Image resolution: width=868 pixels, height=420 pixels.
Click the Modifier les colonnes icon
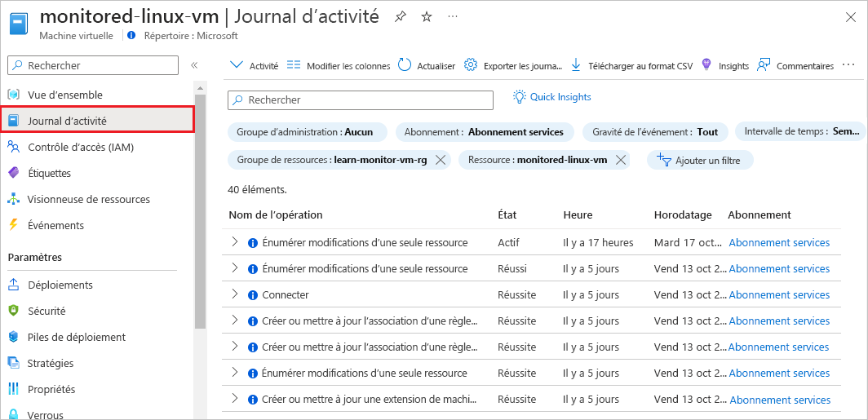click(294, 65)
